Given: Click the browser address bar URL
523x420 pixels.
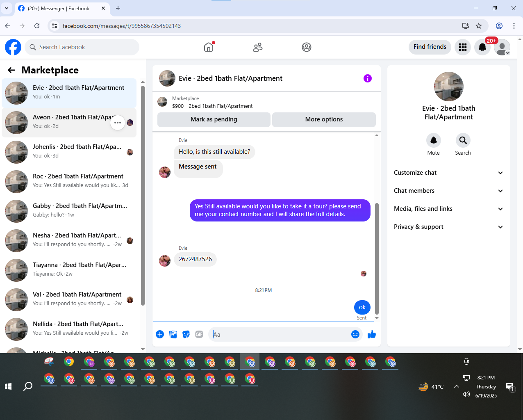Looking at the screenshot, I should pyautogui.click(x=122, y=26).
